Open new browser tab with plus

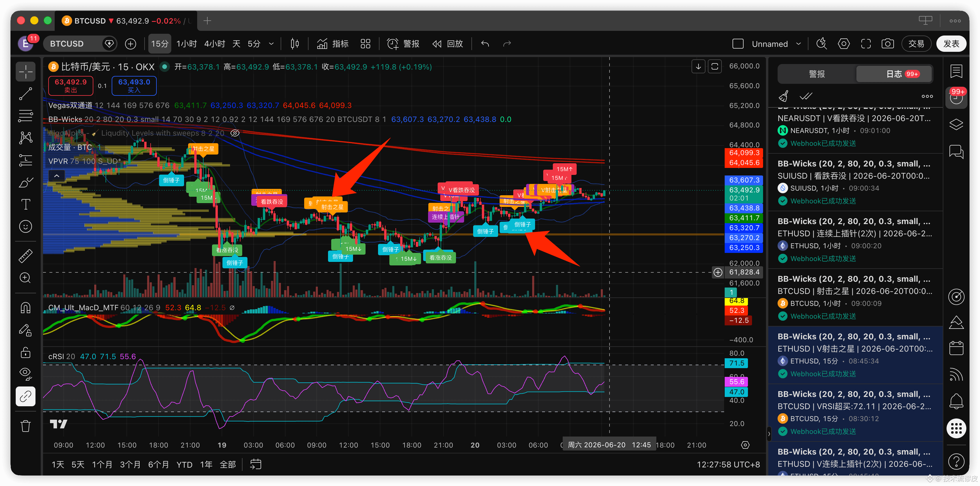207,21
